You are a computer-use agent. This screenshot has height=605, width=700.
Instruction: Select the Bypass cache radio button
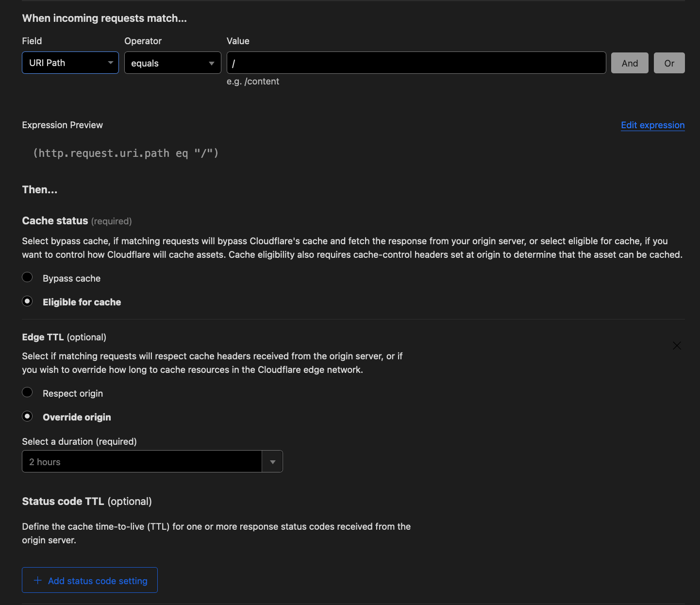coord(28,277)
